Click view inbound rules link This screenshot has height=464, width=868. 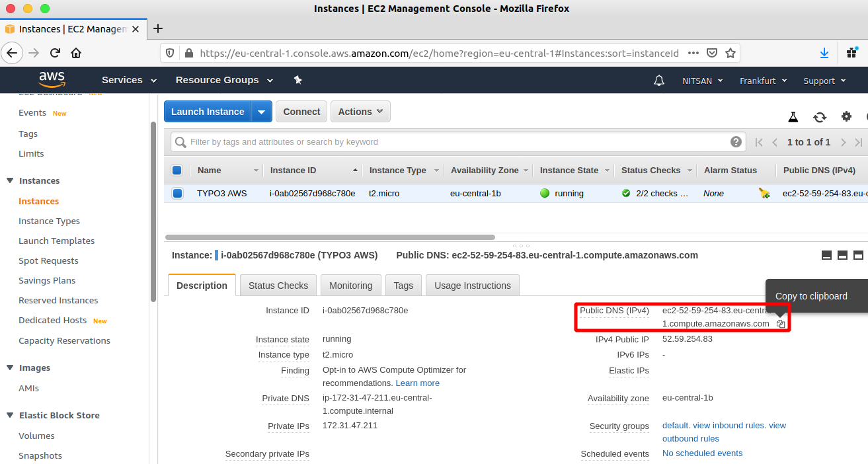[729, 426]
